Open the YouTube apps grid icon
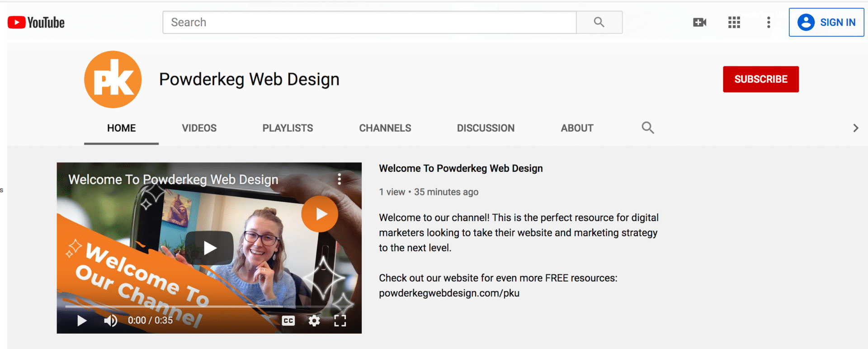 (734, 22)
